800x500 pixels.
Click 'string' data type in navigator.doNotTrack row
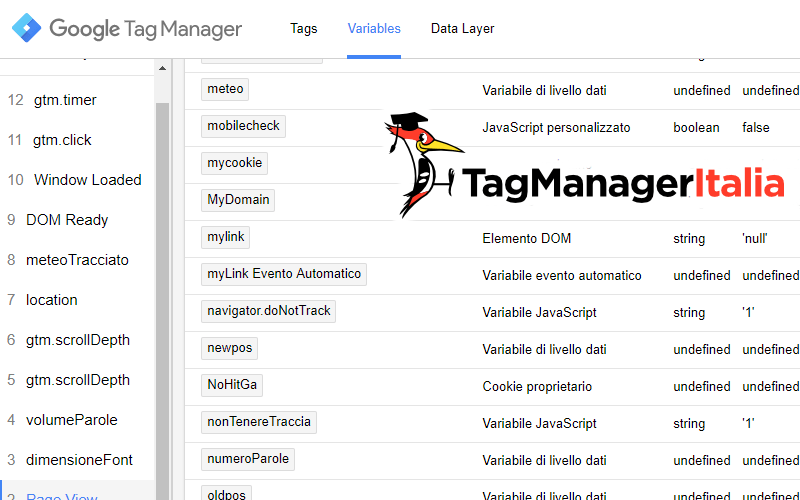[x=689, y=313]
